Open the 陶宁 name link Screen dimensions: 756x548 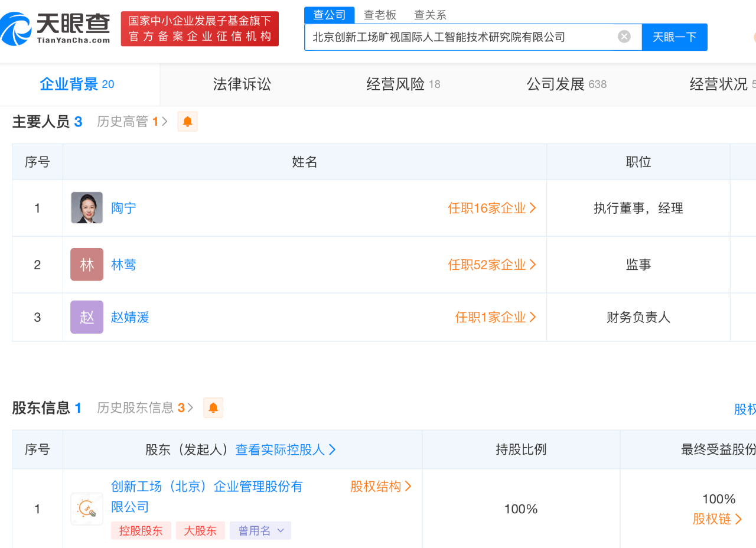coord(123,208)
